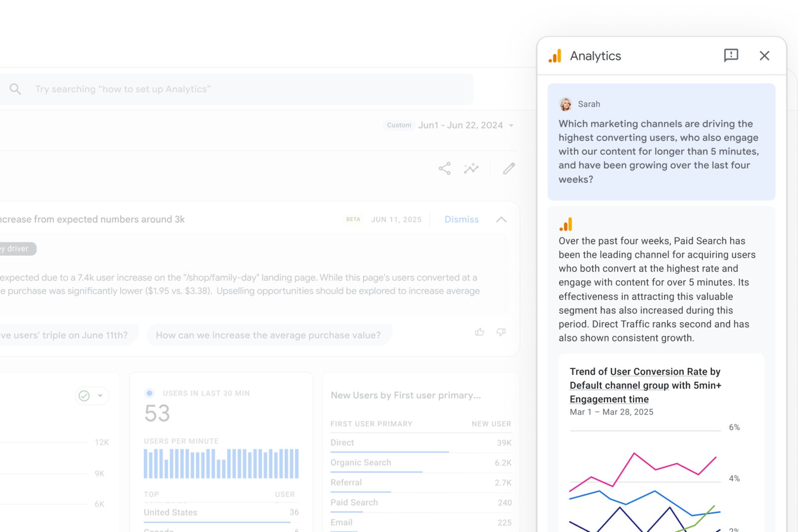Click the Analytics logo in panel header
The width and height of the screenshot is (798, 532).
(x=555, y=56)
